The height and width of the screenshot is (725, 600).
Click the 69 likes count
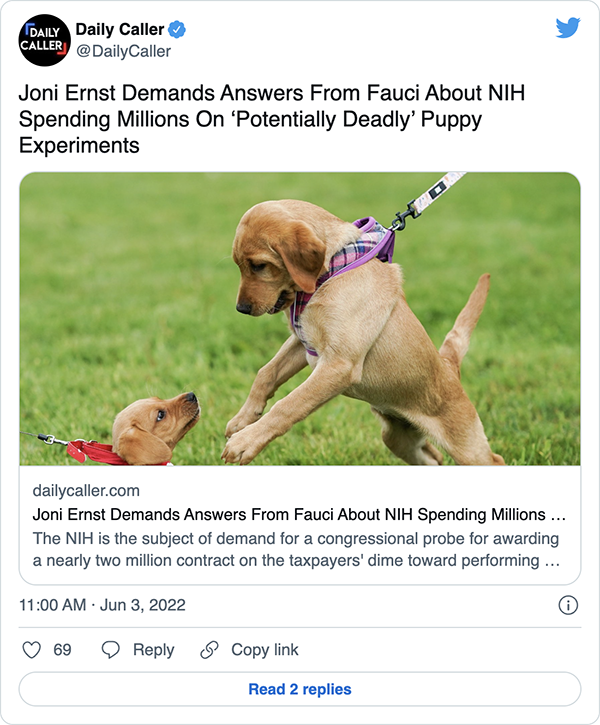(62, 650)
